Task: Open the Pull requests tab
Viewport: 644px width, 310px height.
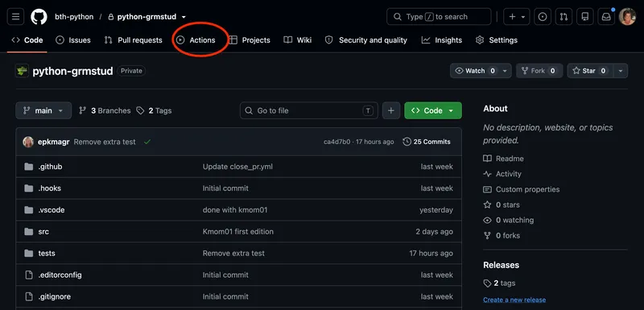Action: 133,40
